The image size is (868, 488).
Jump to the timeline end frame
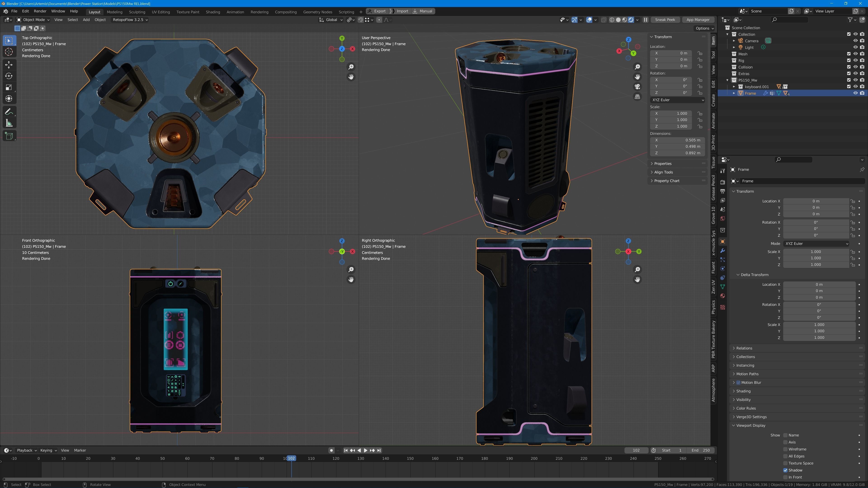click(379, 451)
